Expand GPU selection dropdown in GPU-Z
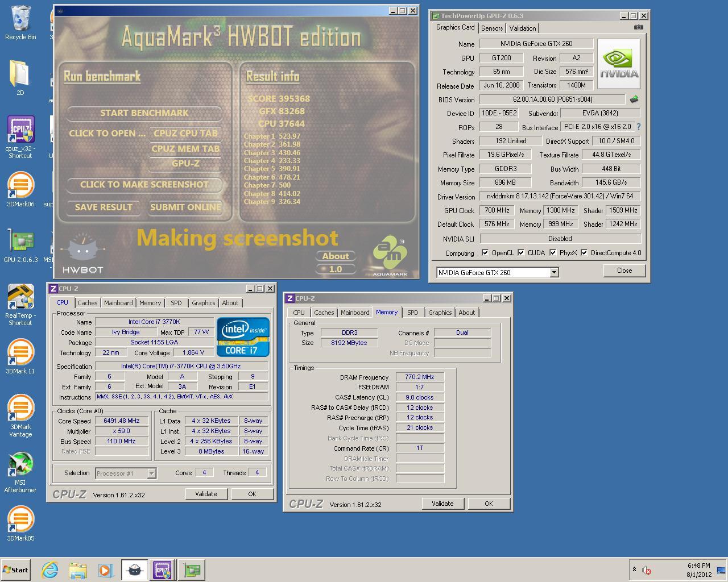 point(554,273)
